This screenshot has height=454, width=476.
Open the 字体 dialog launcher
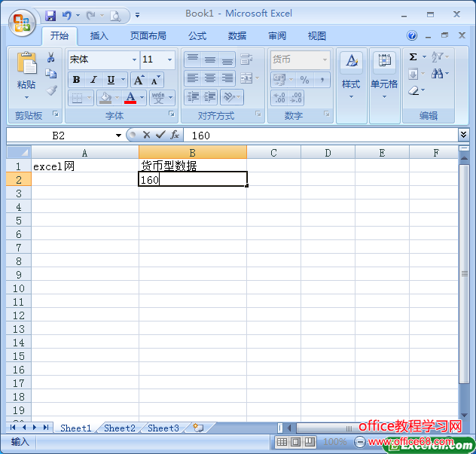tap(172, 114)
